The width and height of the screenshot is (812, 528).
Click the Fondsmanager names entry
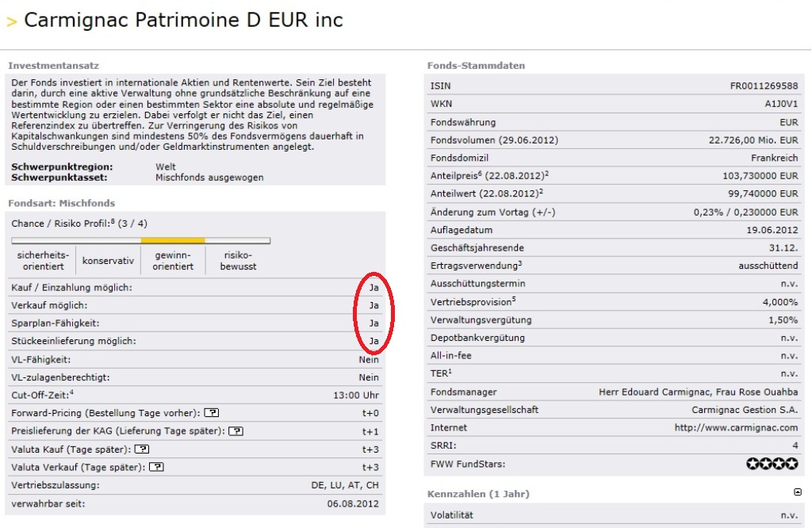[698, 392]
